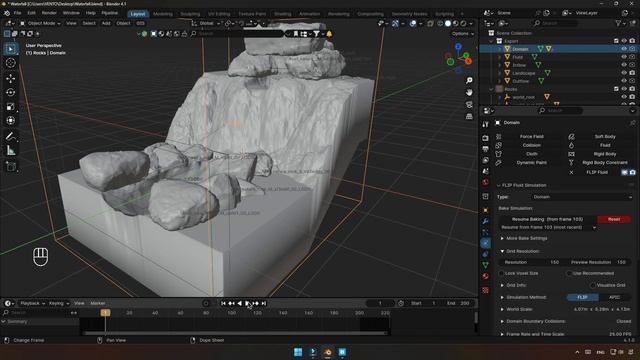Screen dimensions: 640x360
Task: Enable Visualize Grid checkbox
Action: point(593,285)
